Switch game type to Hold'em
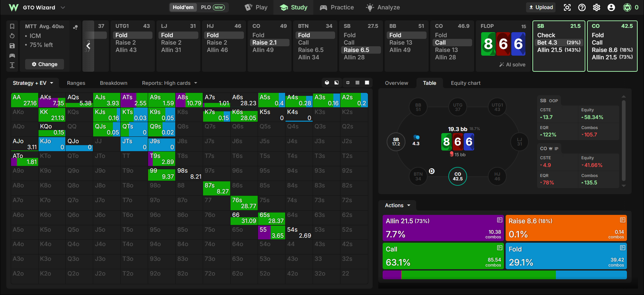The width and height of the screenshot is (644, 295). 183,7
